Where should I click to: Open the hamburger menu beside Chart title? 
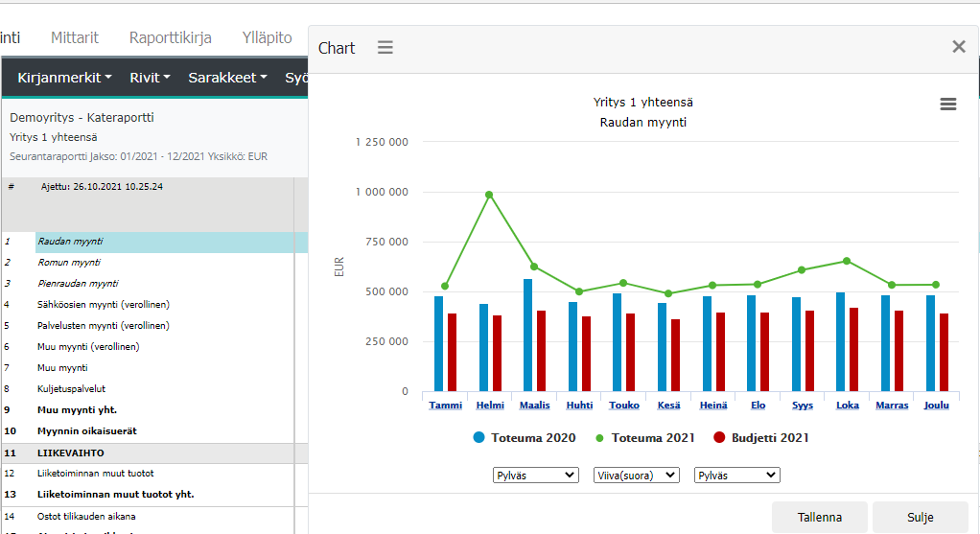[385, 48]
